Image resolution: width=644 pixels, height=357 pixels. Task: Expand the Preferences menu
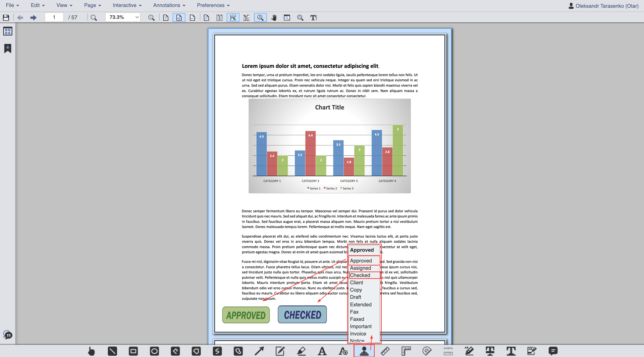[x=213, y=5]
